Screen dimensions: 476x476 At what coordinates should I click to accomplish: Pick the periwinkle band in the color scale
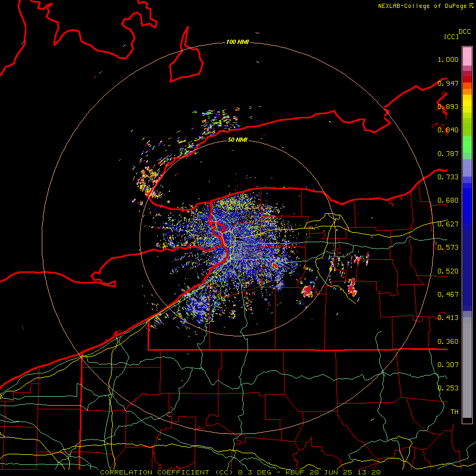[x=467, y=168]
